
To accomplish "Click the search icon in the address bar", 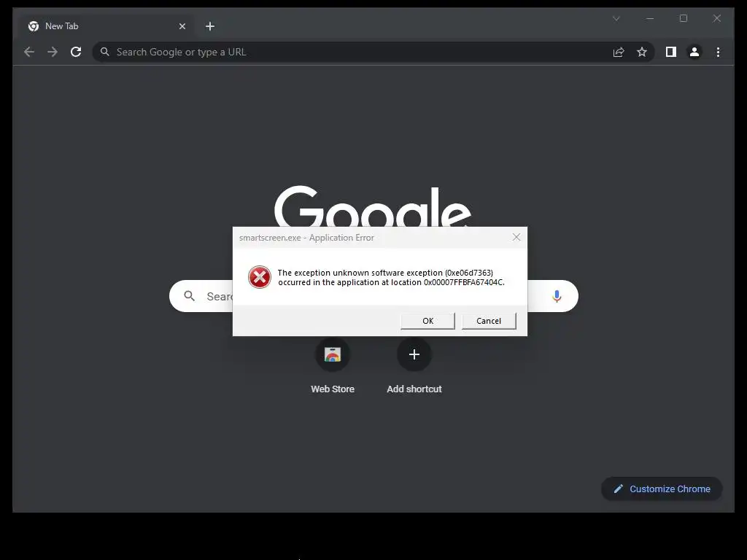I will [x=105, y=52].
